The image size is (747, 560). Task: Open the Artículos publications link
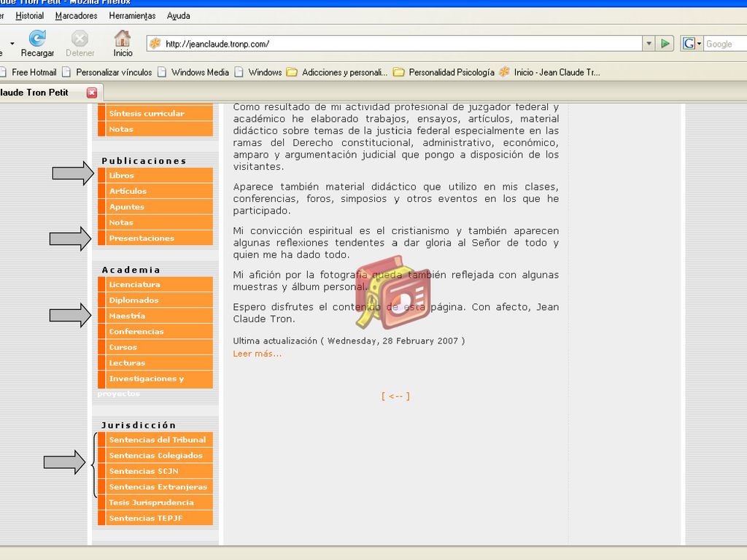pyautogui.click(x=155, y=191)
